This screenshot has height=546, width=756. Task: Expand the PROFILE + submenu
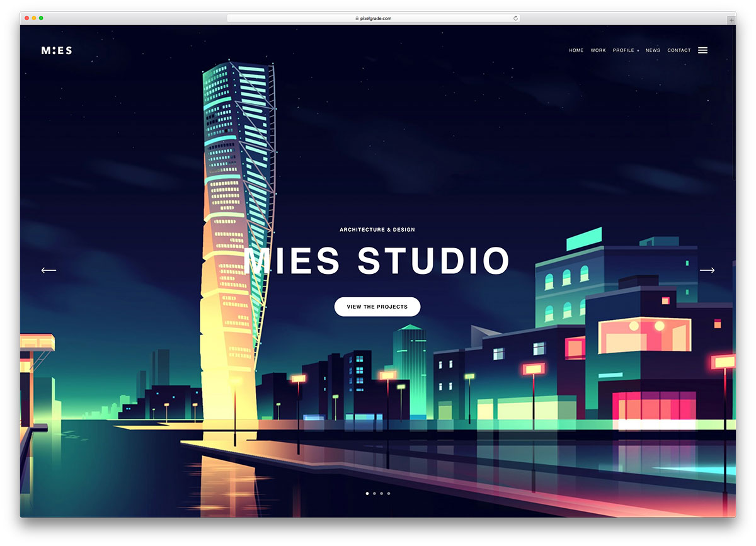(626, 50)
